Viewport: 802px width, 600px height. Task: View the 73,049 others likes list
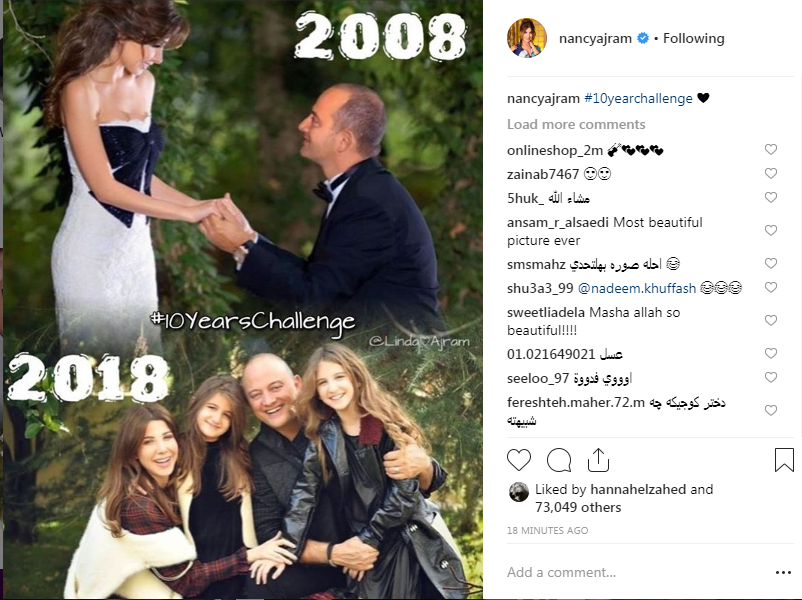(578, 507)
